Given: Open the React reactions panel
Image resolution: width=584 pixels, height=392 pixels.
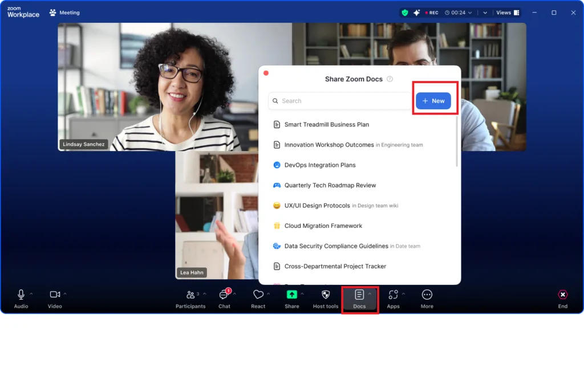Looking at the screenshot, I should coord(259,295).
